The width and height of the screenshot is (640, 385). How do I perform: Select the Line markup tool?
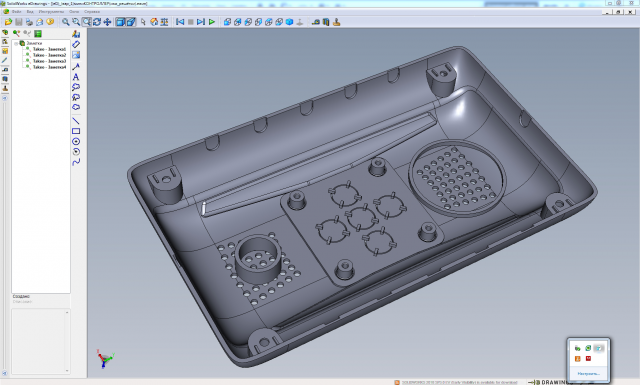76,121
